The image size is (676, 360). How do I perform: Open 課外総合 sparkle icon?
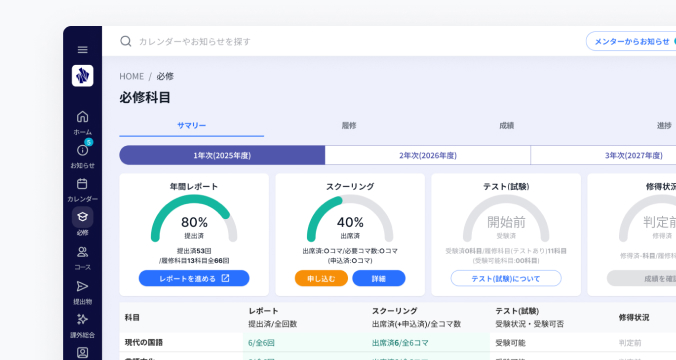tap(82, 319)
